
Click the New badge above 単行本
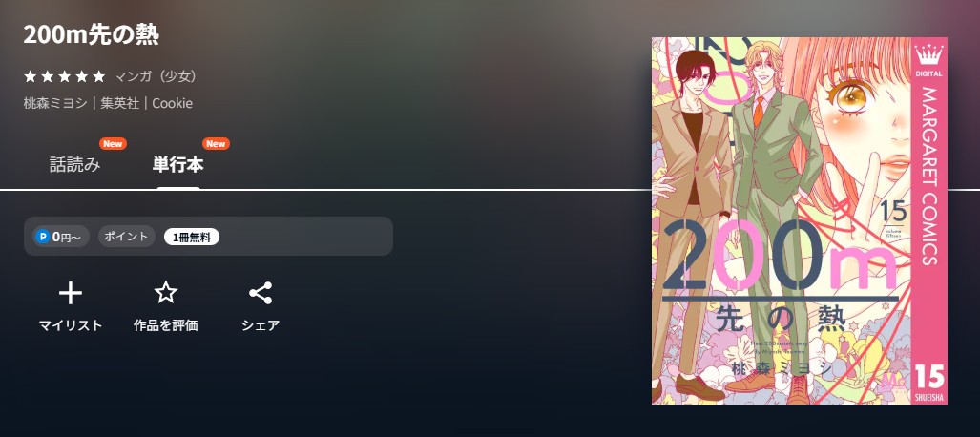click(x=216, y=144)
